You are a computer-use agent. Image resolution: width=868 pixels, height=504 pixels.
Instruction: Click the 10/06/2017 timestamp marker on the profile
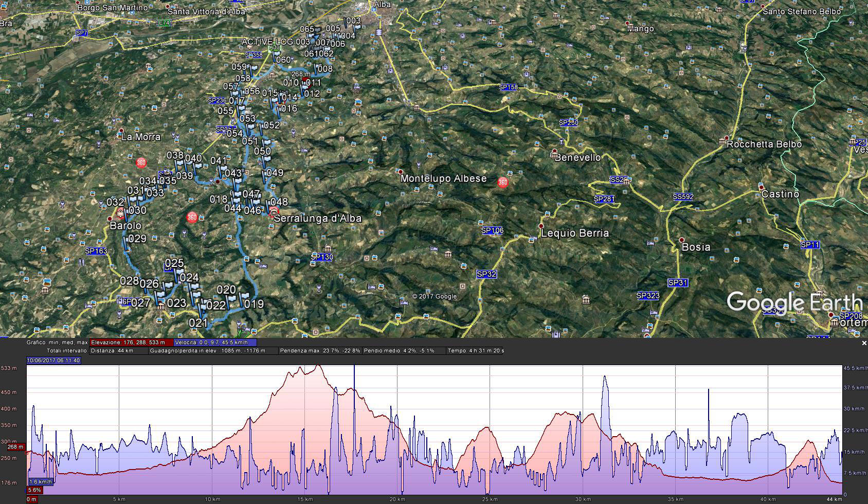[53, 361]
